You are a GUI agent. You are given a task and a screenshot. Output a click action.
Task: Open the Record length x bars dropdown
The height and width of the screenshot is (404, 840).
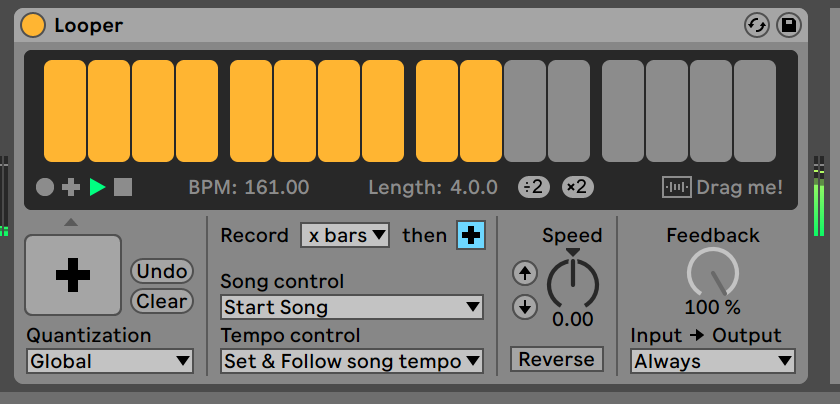(x=345, y=236)
